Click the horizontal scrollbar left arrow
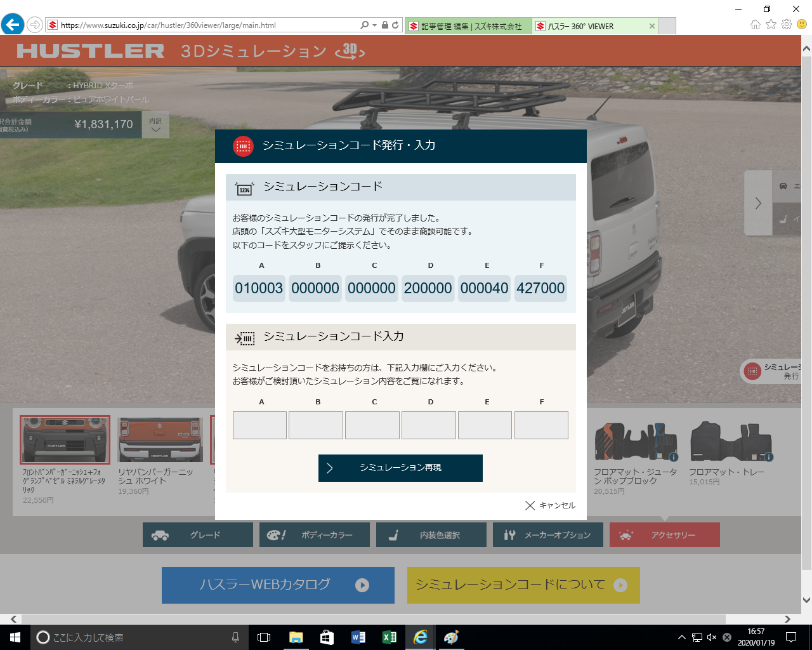This screenshot has height=650, width=812. click(13, 619)
